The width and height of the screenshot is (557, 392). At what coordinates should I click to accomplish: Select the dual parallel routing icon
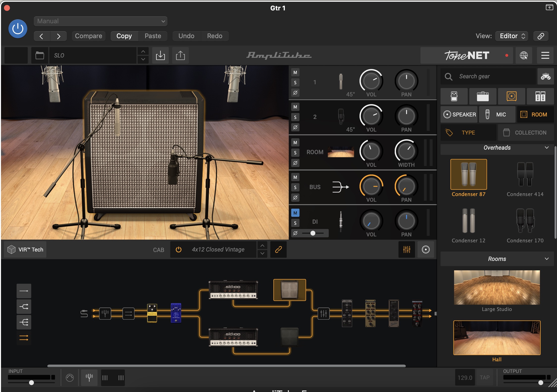click(x=24, y=338)
